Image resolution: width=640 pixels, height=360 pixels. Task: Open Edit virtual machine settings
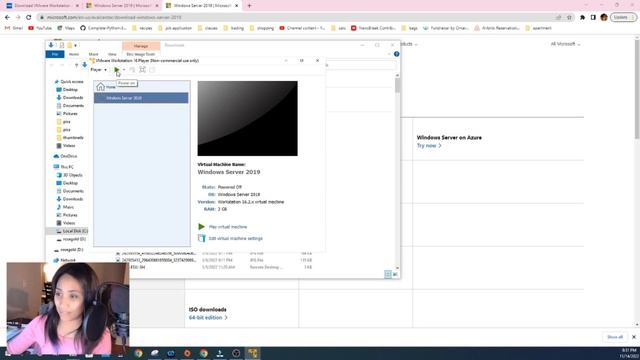[x=236, y=238]
